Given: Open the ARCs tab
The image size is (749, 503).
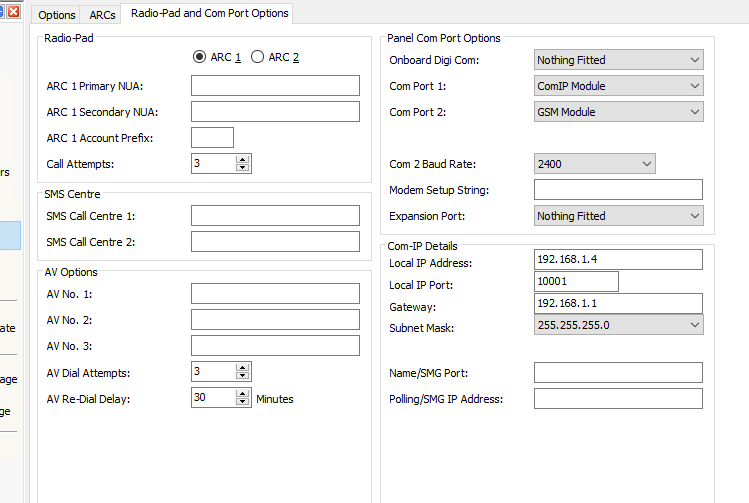Looking at the screenshot, I should click(x=102, y=15).
